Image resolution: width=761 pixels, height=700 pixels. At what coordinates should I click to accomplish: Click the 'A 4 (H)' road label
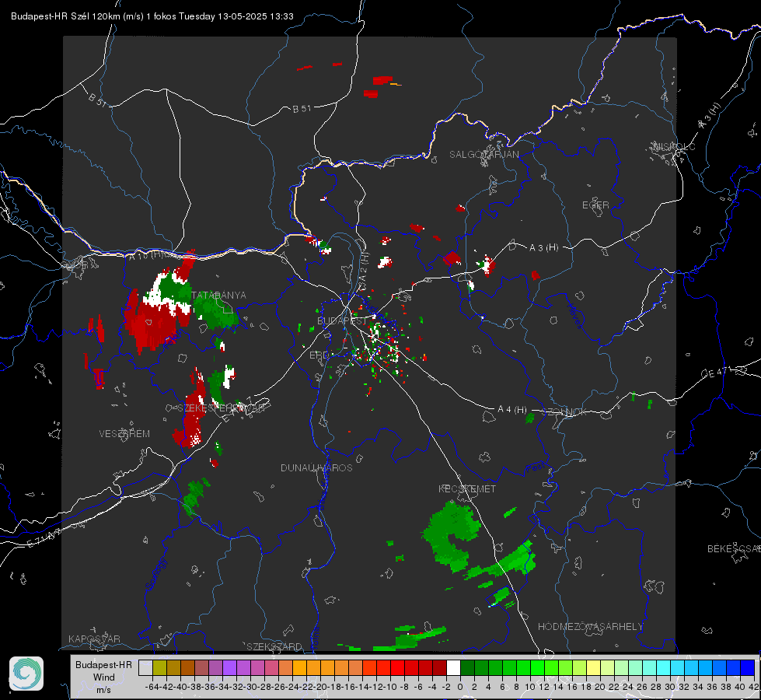pos(512,410)
